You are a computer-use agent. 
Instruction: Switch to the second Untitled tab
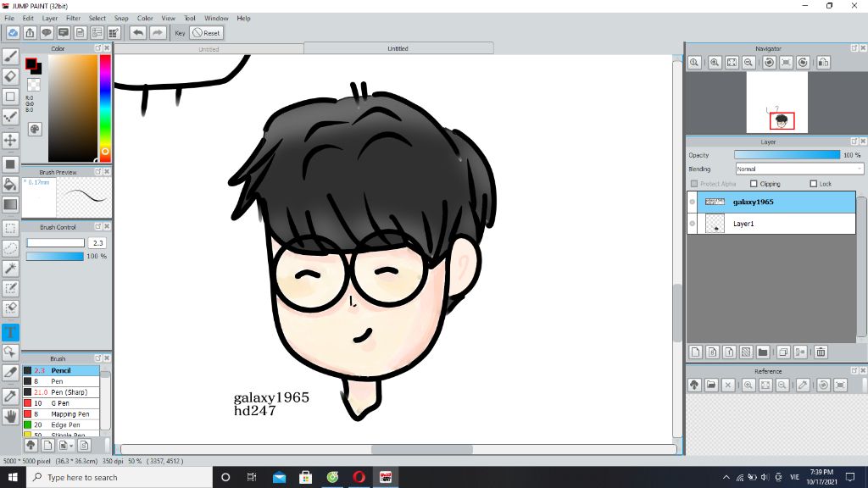[398, 48]
